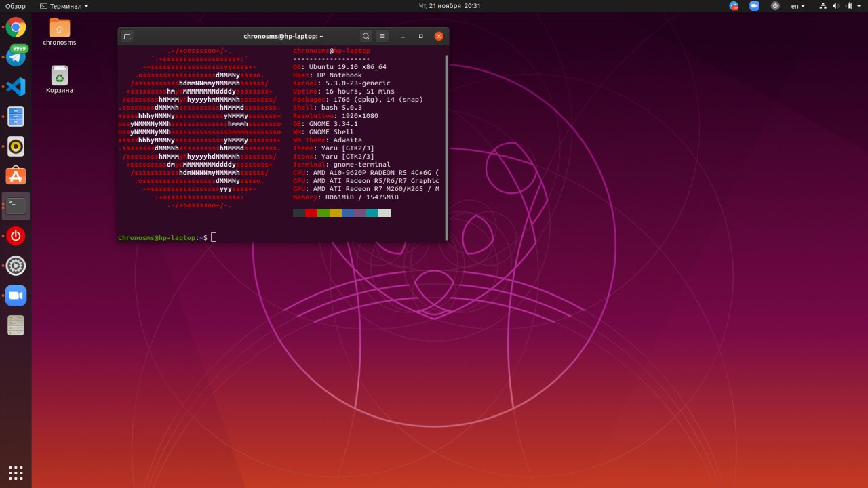Maximize the terminal window
868x488 pixels.
pos(421,36)
